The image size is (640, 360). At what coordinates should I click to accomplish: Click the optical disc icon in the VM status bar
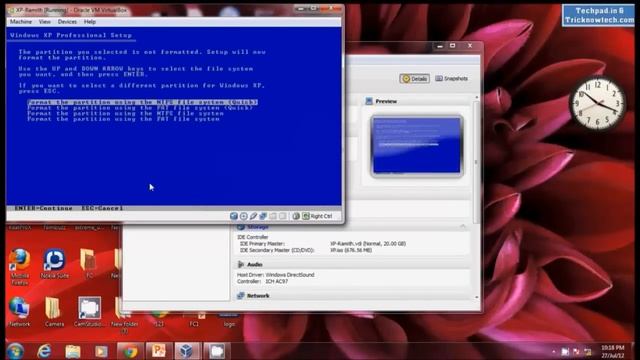[x=244, y=216]
